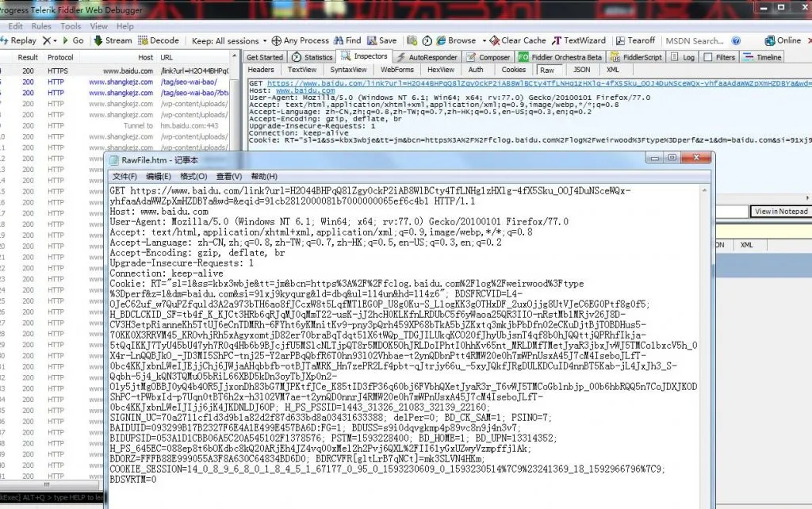Click the Go resume button
812x509 pixels.
[x=73, y=40]
